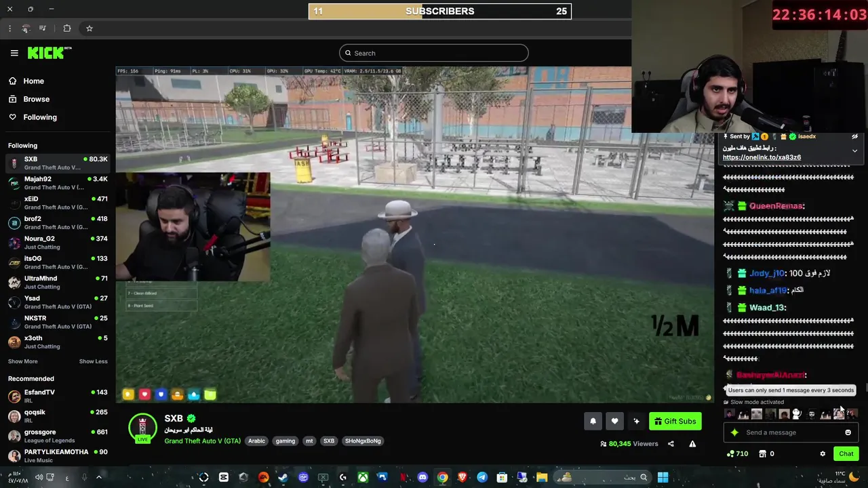Open recommended channel PARTYLIKEAMOTHA
Viewport: 868px width, 488px height.
point(58,455)
